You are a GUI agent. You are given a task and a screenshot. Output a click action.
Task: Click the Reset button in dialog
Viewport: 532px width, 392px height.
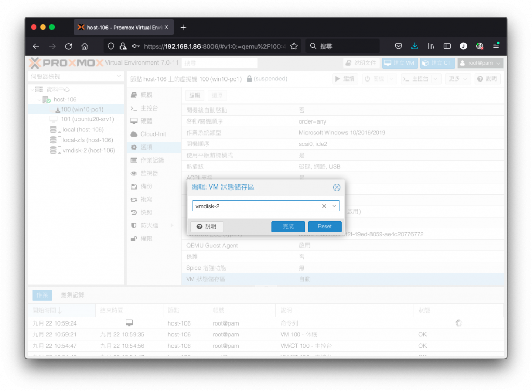pyautogui.click(x=324, y=226)
